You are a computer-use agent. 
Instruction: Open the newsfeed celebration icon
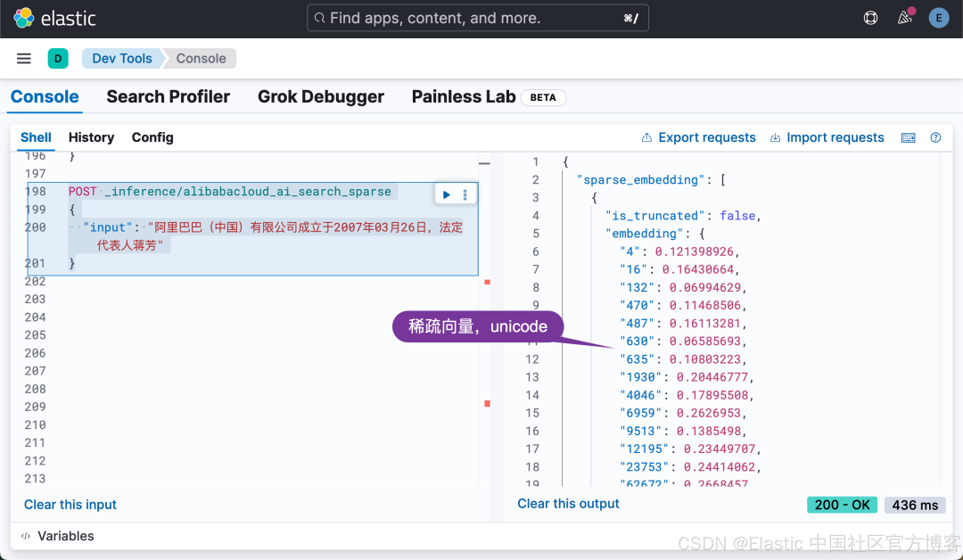pos(904,18)
